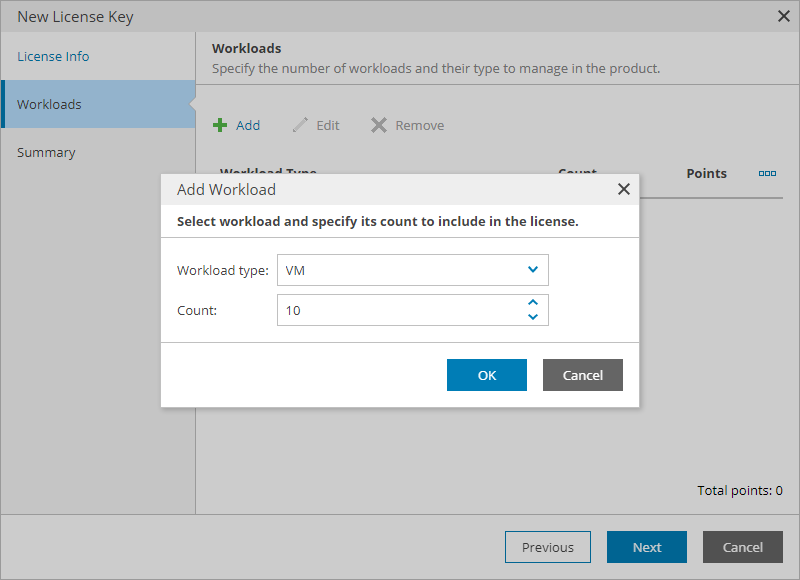This screenshot has width=800, height=580.
Task: Click the Count decrement down arrow
Action: tap(533, 315)
